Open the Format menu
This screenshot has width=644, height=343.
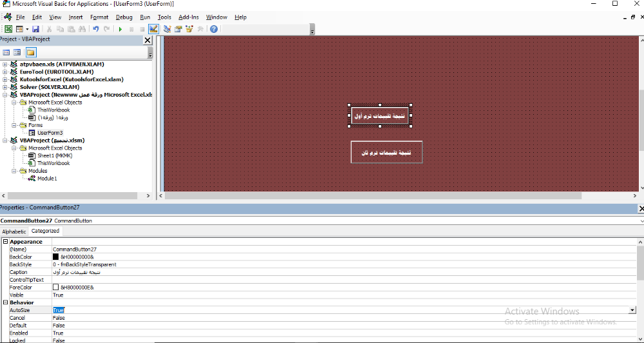pyautogui.click(x=99, y=17)
